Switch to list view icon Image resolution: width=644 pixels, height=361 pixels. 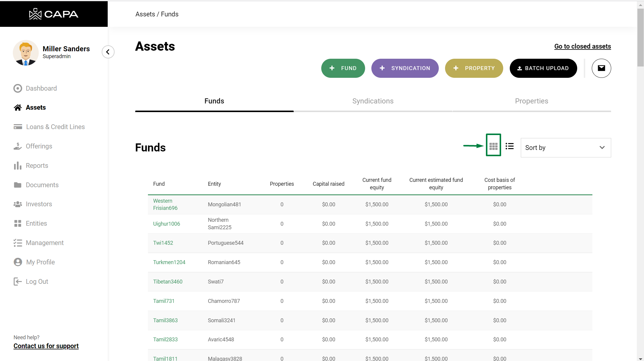coord(509,146)
